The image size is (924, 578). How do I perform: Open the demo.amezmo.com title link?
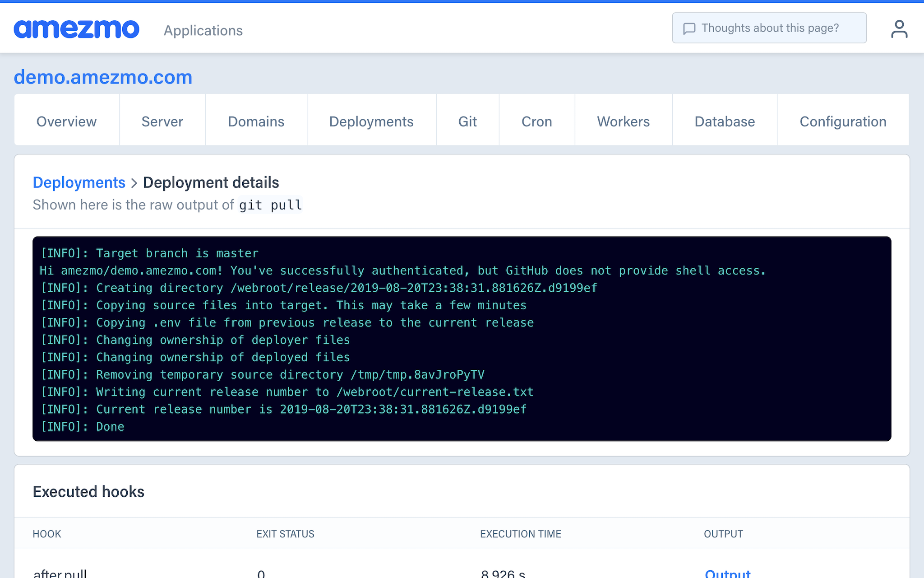(x=103, y=77)
